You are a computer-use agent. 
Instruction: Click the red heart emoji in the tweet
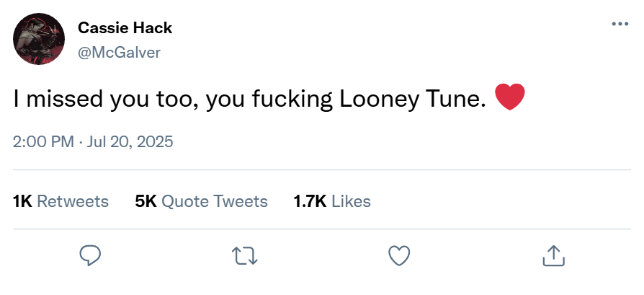[509, 97]
